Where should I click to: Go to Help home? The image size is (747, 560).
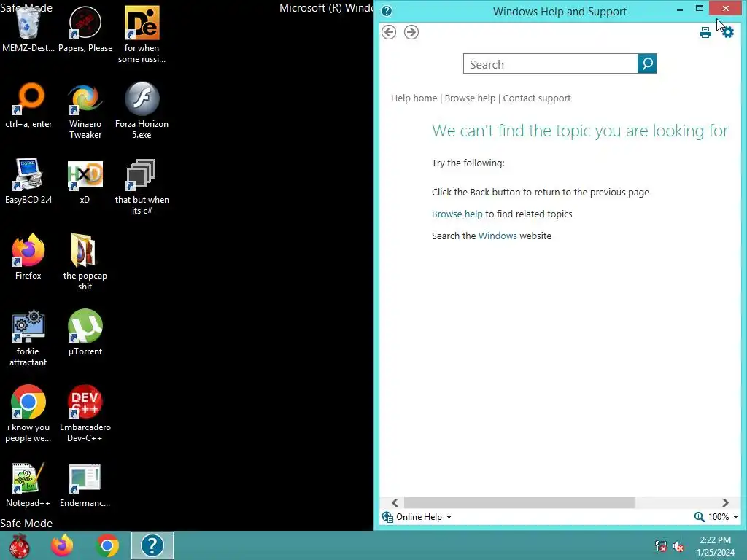414,98
